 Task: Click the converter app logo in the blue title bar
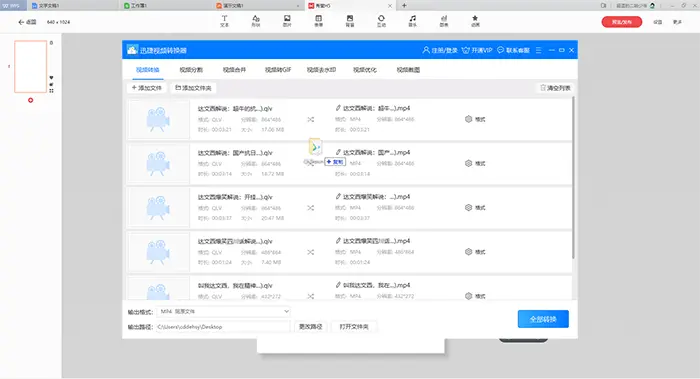coord(132,50)
